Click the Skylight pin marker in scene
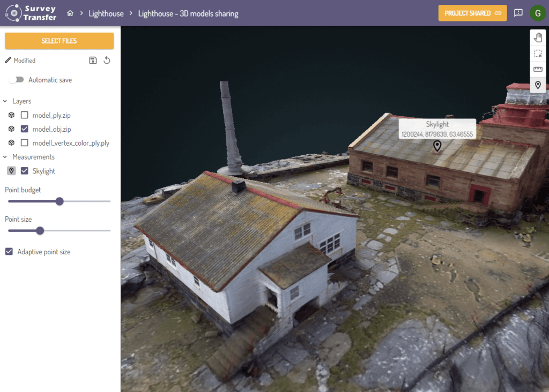This screenshot has width=549, height=392. click(437, 145)
